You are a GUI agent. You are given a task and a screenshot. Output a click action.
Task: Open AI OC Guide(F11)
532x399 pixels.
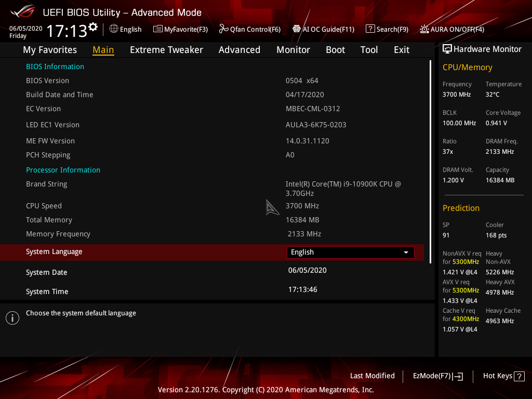click(324, 29)
